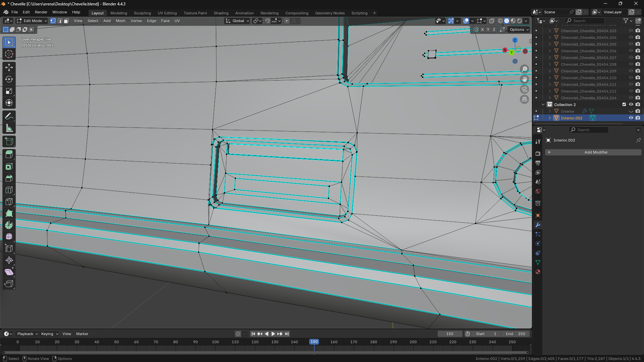This screenshot has height=362, width=644.
Task: Open the File menu
Action: coord(14,12)
